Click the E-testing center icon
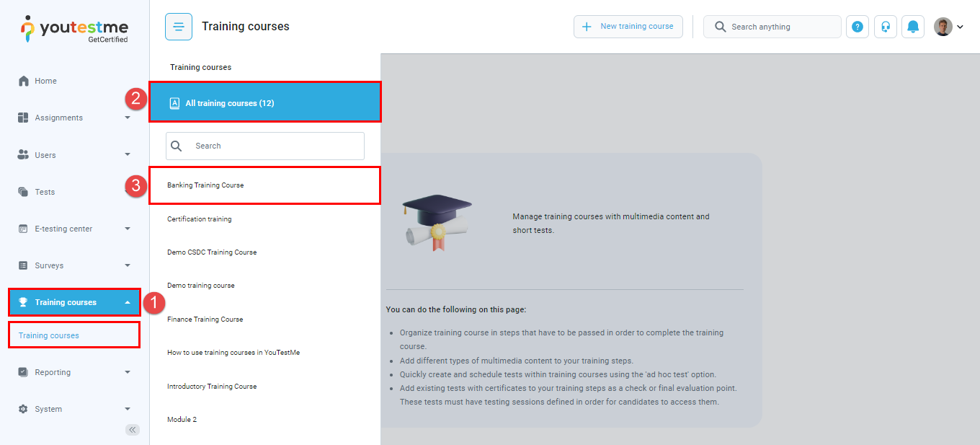Screen dimensions: 980x445 23,229
